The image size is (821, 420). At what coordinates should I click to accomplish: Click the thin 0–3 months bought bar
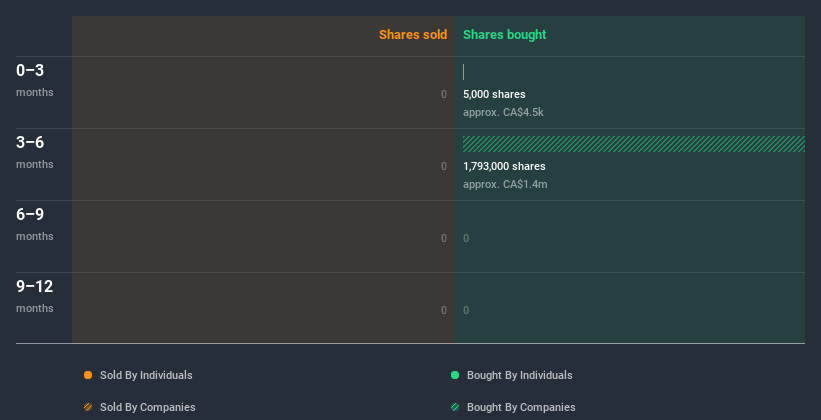click(x=463, y=72)
